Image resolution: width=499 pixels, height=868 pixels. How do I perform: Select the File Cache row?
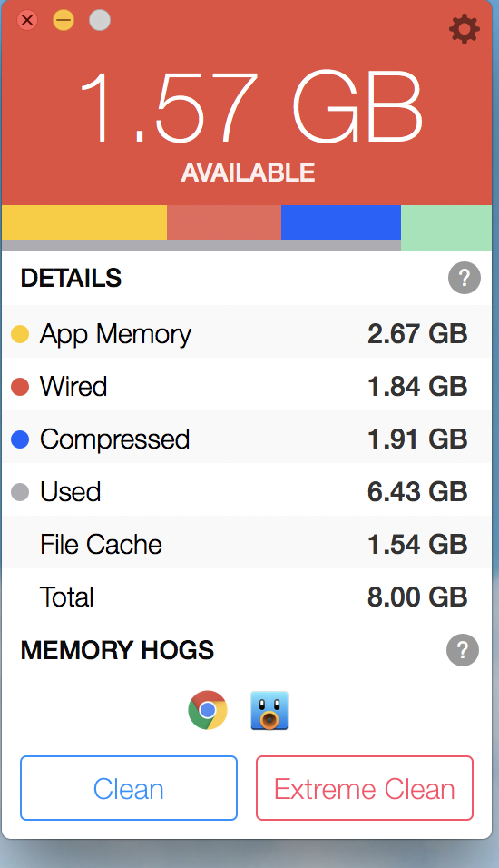tap(246, 544)
